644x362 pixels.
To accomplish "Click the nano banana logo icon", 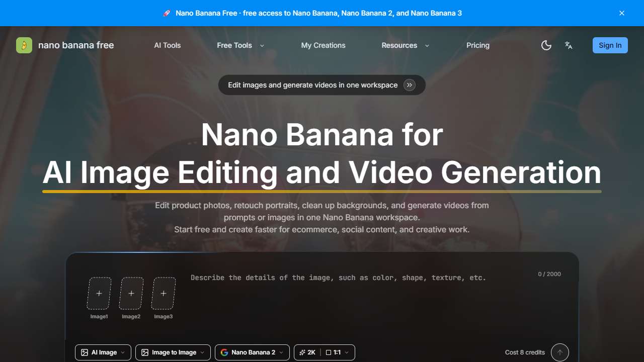I will click(24, 45).
